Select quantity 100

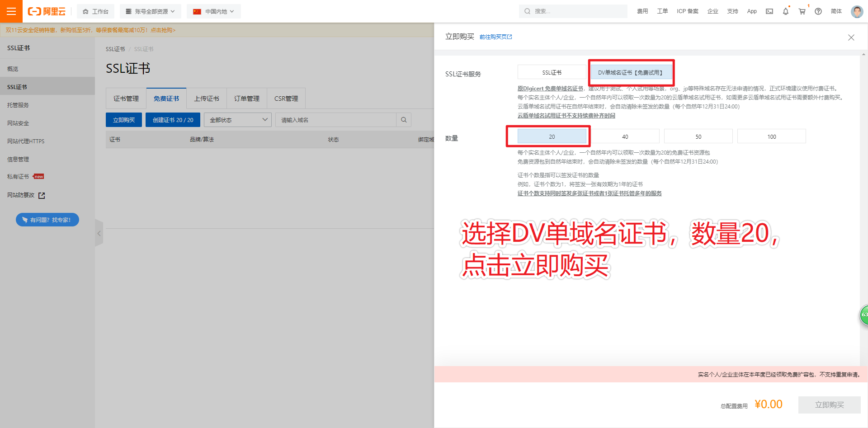pyautogui.click(x=772, y=136)
